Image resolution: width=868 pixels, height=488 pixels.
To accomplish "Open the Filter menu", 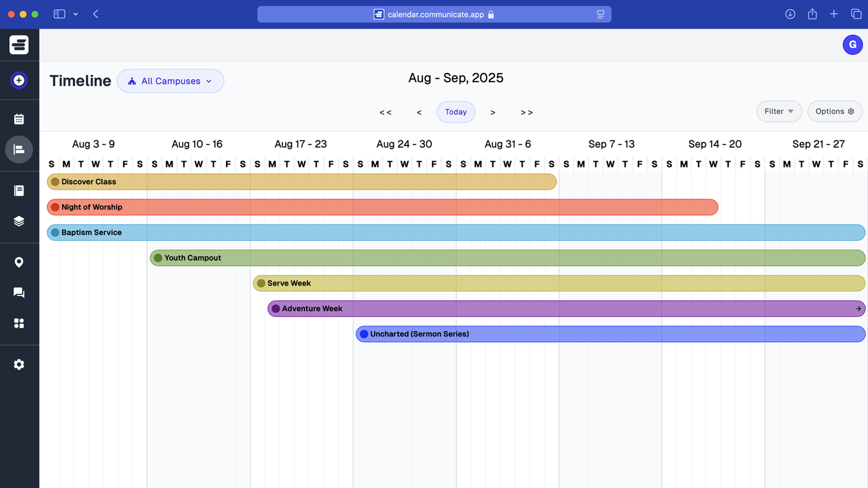I will pyautogui.click(x=778, y=111).
